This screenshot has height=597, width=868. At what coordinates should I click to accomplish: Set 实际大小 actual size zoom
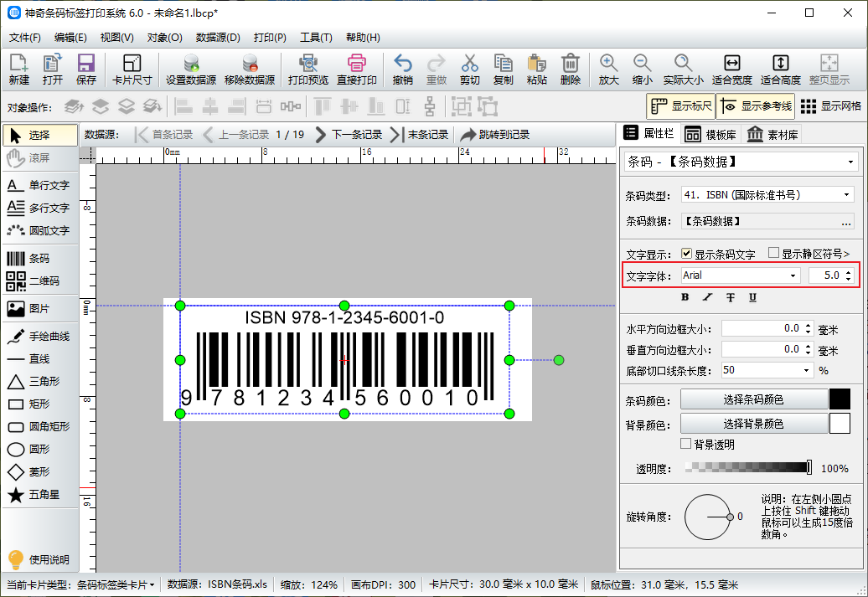[x=683, y=69]
